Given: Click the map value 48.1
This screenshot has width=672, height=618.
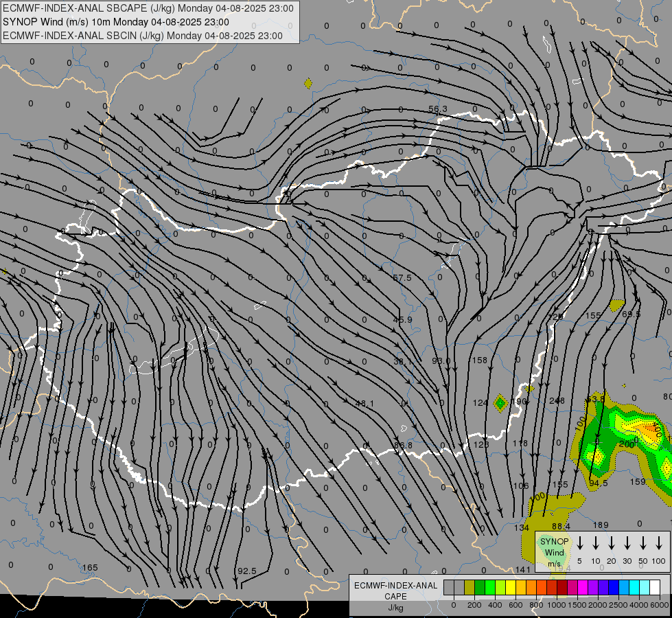Looking at the screenshot, I should [364, 404].
